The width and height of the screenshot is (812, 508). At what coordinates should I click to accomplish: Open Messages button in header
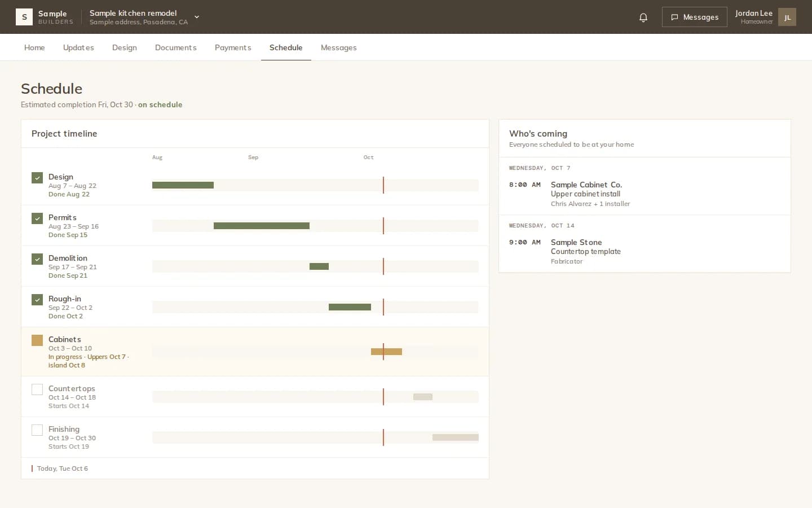695,17
